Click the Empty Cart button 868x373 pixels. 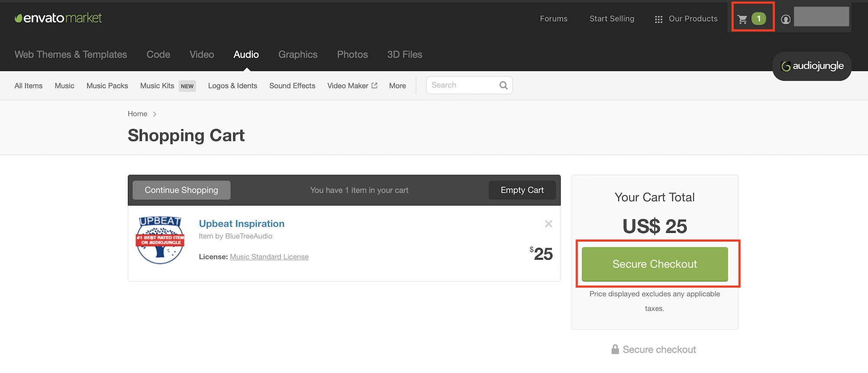[522, 190]
